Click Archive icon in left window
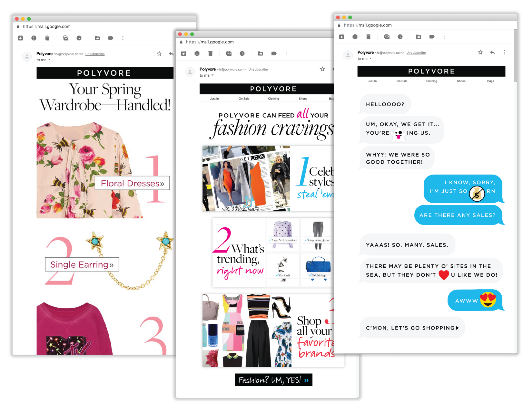The width and height of the screenshot is (532, 411). click(20, 38)
